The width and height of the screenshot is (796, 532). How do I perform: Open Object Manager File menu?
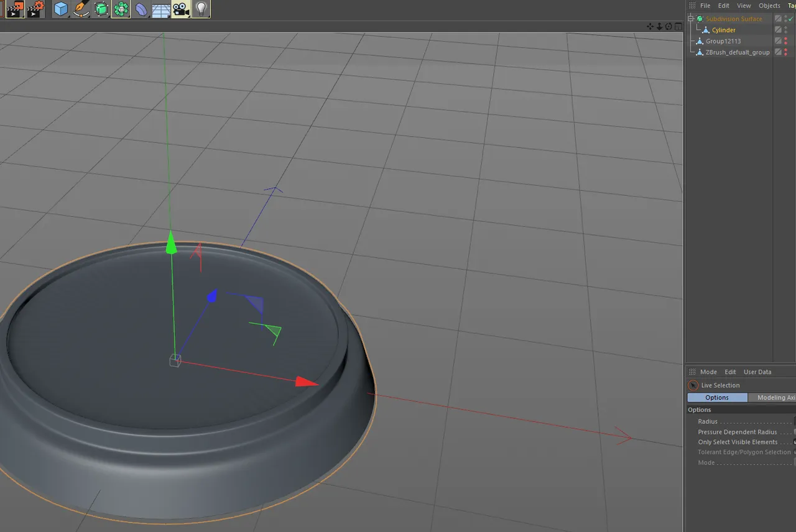(705, 6)
